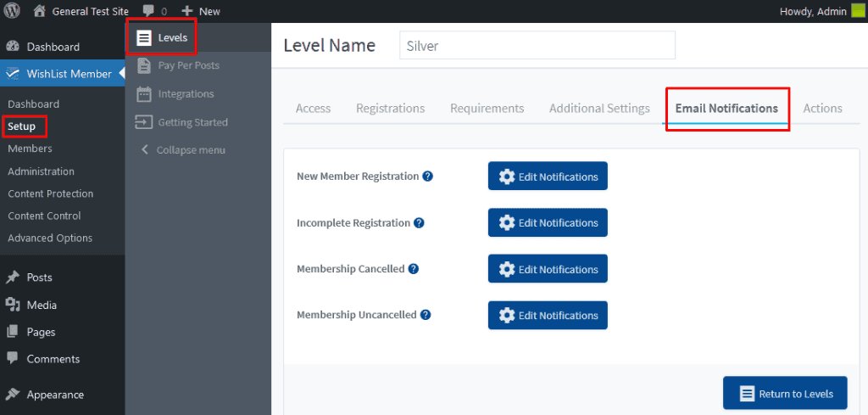This screenshot has height=415, width=868.
Task: Open Levels in setup menu
Action: (173, 38)
